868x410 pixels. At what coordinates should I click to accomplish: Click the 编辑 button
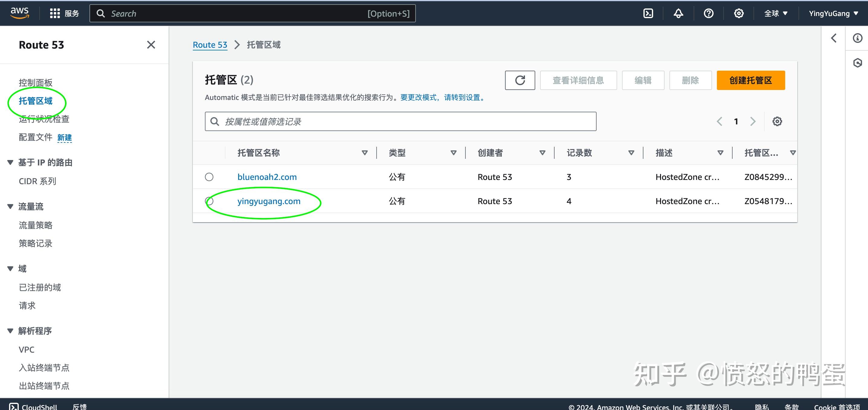tap(643, 80)
